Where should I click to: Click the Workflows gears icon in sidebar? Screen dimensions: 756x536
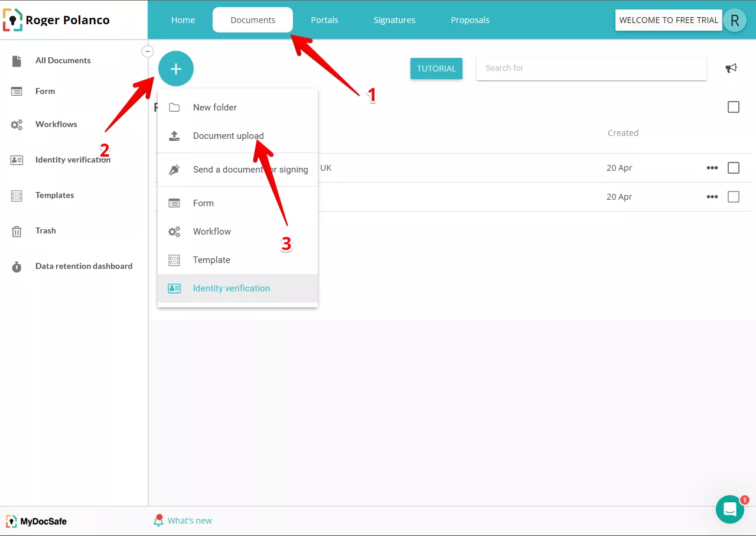tap(17, 125)
